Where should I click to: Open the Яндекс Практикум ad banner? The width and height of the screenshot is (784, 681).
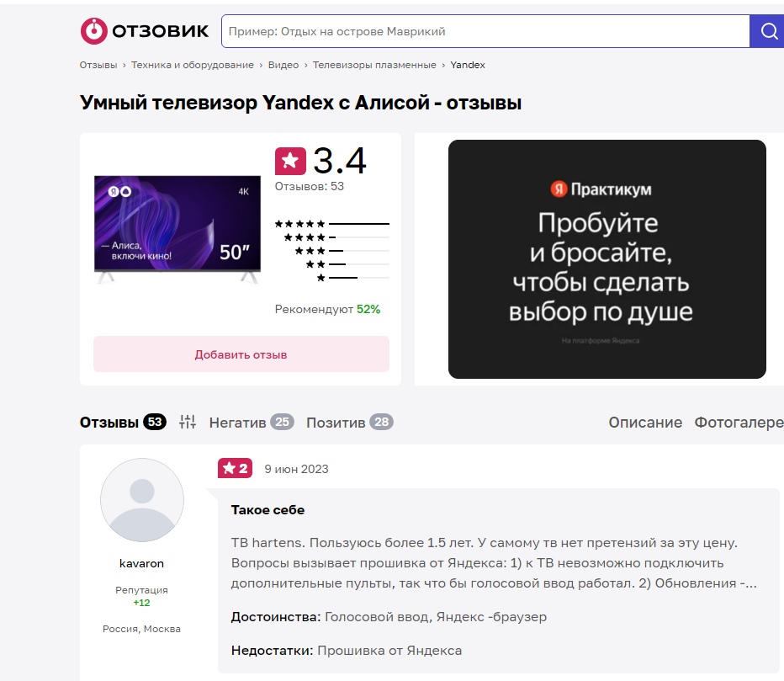[x=607, y=259]
